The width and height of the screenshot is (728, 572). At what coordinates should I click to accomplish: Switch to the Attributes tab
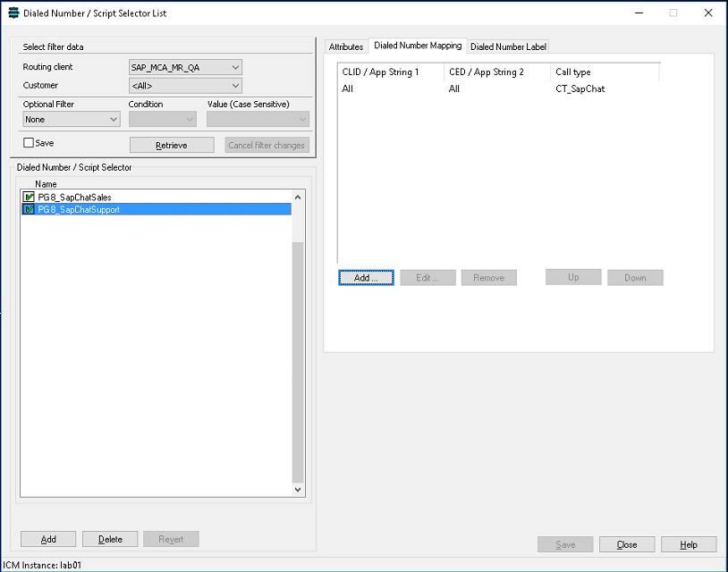point(346,46)
